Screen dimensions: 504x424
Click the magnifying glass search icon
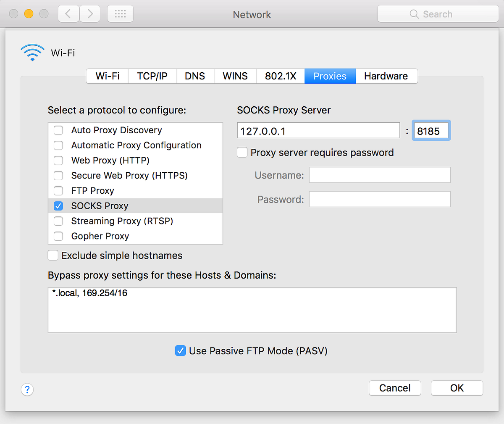pos(414,14)
